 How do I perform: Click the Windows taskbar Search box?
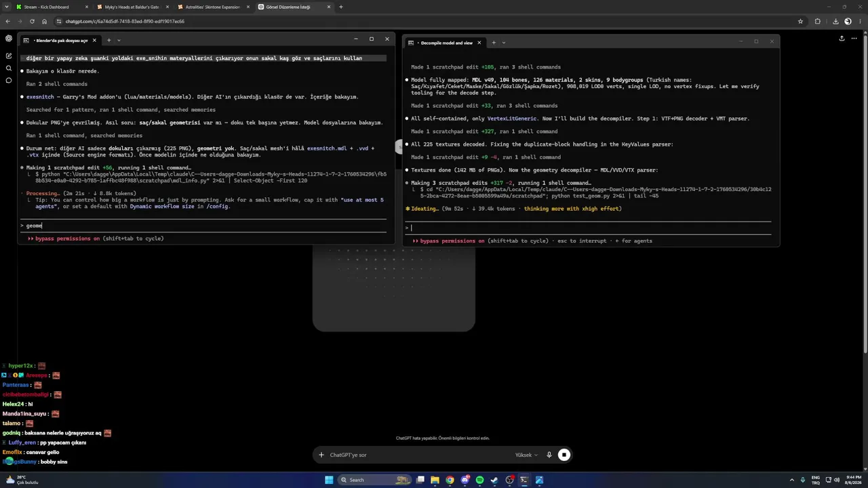click(x=375, y=480)
